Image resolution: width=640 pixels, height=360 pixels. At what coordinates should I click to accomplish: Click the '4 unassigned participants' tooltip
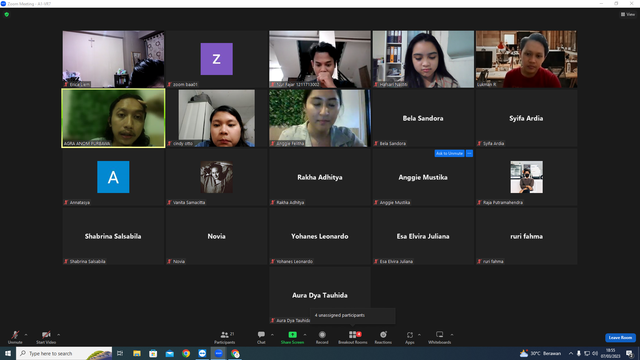point(353,316)
